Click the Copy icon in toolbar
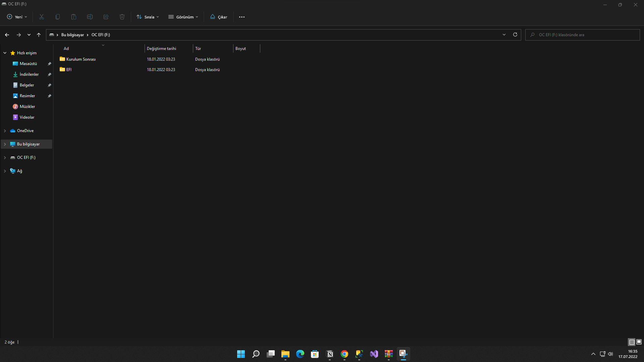The width and height of the screenshot is (644, 362). click(58, 17)
